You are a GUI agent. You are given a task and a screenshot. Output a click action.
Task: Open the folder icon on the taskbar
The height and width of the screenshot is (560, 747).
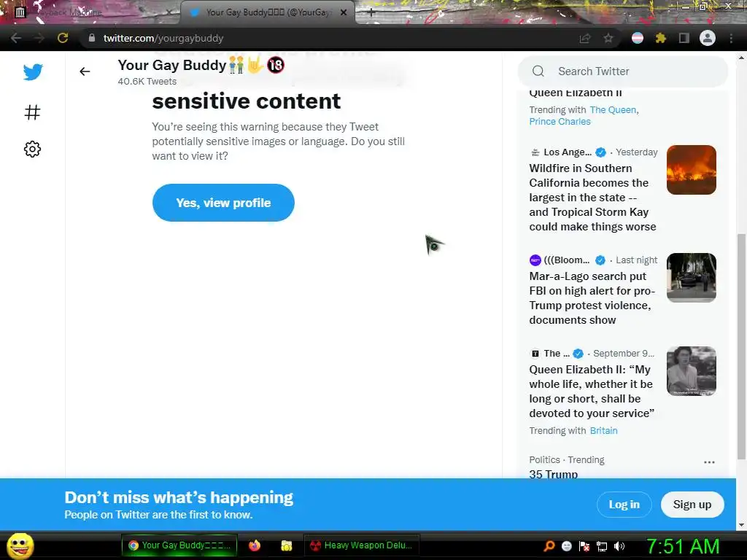(286, 545)
